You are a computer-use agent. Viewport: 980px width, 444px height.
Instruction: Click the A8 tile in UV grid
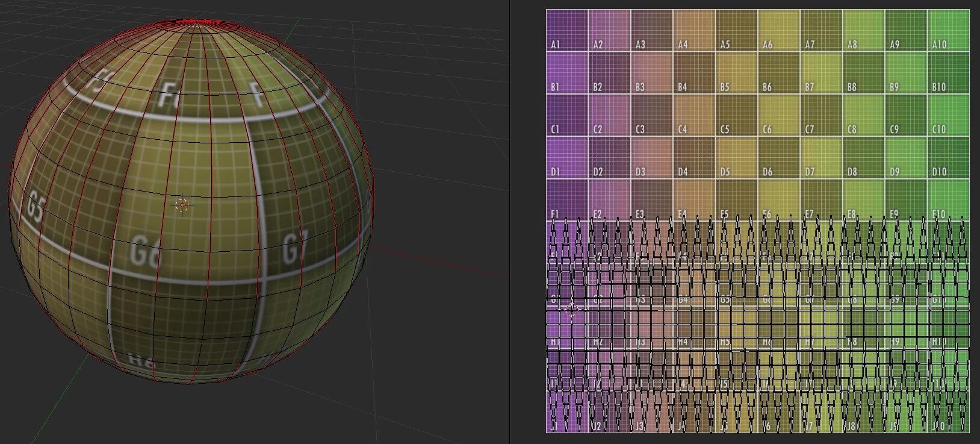click(x=863, y=30)
